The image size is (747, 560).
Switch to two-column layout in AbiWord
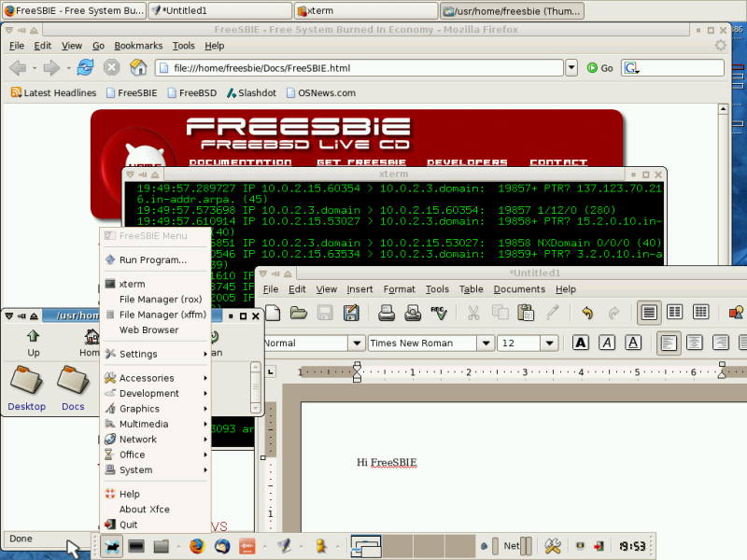674,313
